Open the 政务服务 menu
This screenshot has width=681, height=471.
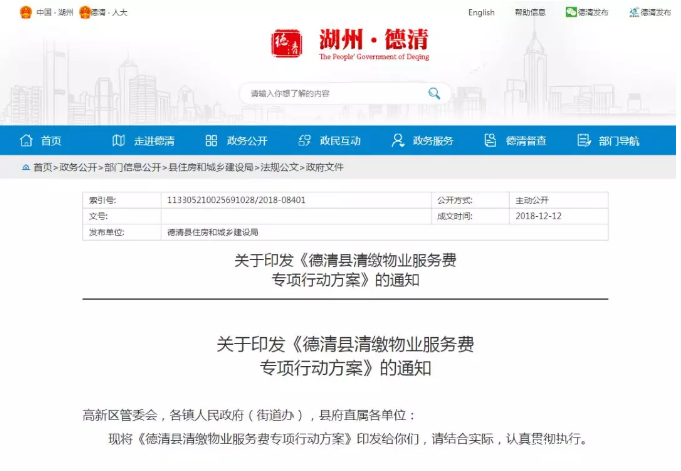[x=433, y=141]
